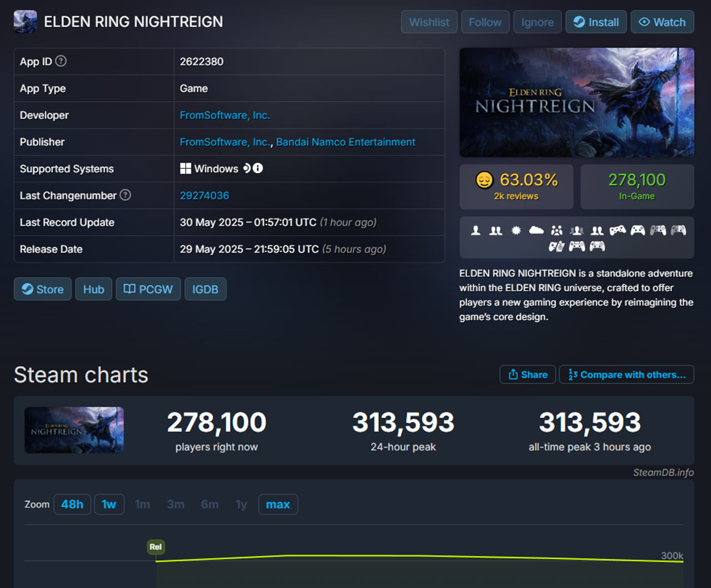Click the single-player person icon
Image resolution: width=711 pixels, height=588 pixels.
(475, 230)
